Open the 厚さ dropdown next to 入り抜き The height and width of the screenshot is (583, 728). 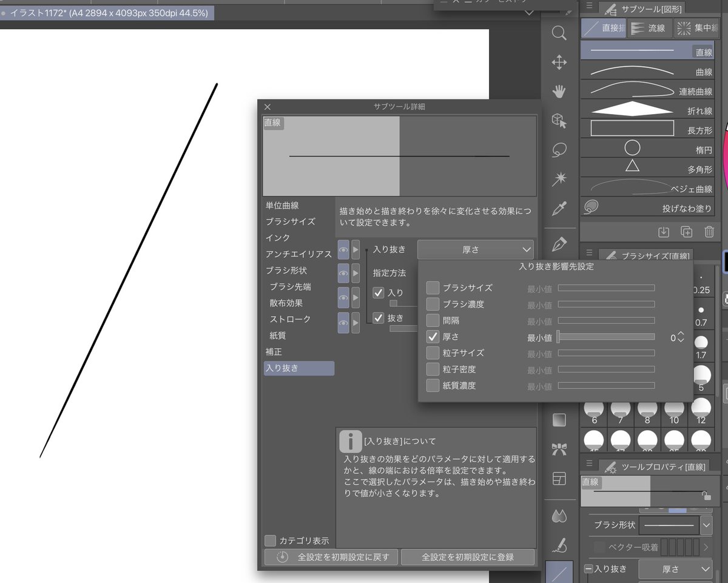(x=476, y=249)
